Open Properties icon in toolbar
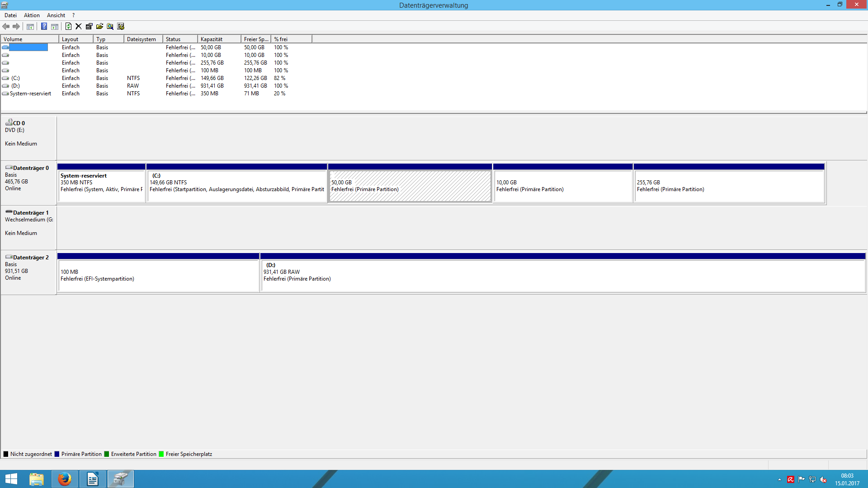This screenshot has width=868, height=488. pyautogui.click(x=89, y=27)
